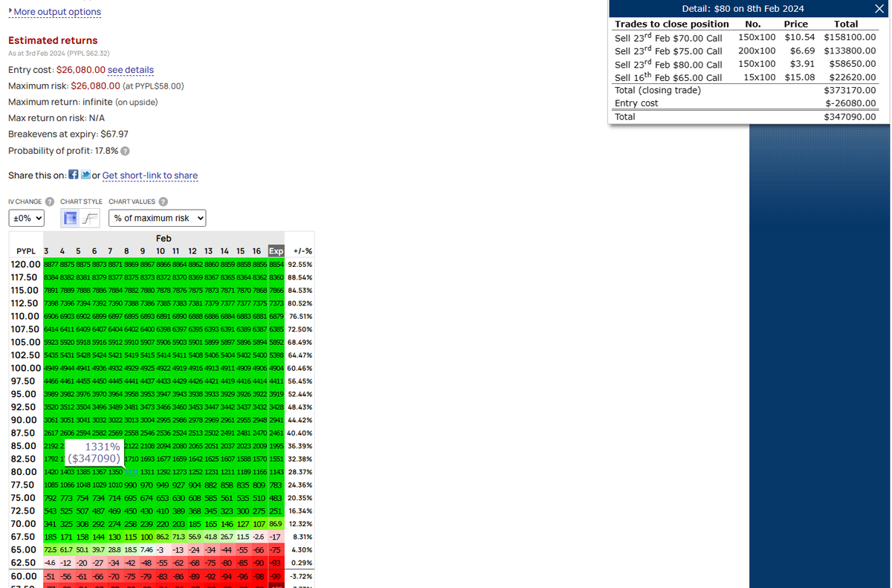The image size is (892, 588).
Task: Click the 100.00 price row label
Action: coord(26,368)
